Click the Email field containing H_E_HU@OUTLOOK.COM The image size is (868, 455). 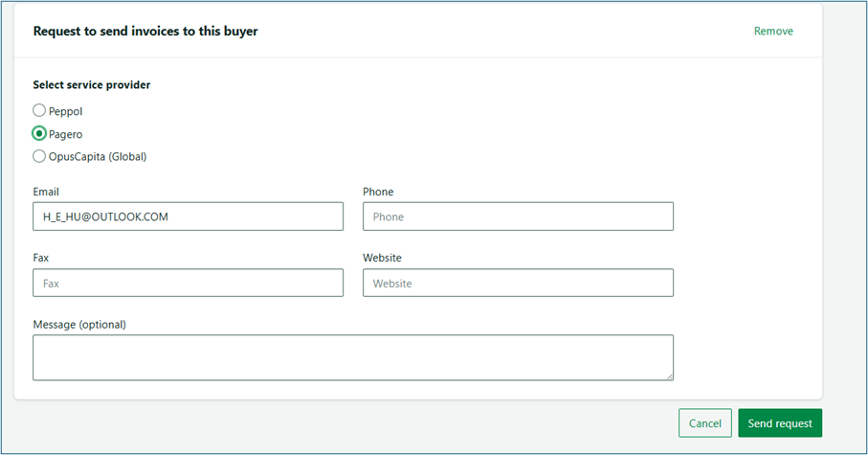(188, 216)
